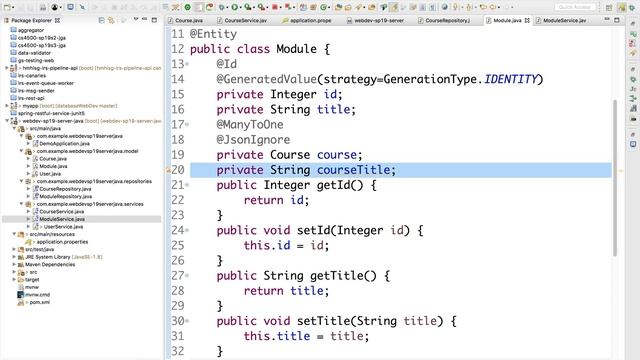This screenshot has width=640, height=360.
Task: Fold the getTitle method at line 27
Action: click(187, 276)
